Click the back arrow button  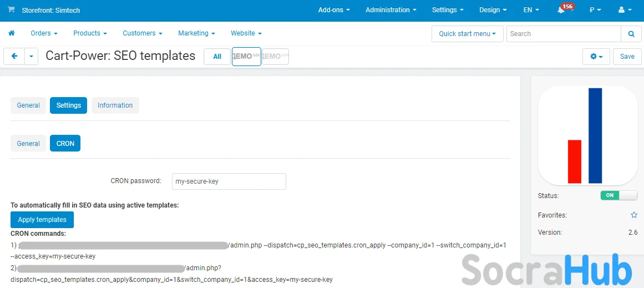pyautogui.click(x=14, y=56)
